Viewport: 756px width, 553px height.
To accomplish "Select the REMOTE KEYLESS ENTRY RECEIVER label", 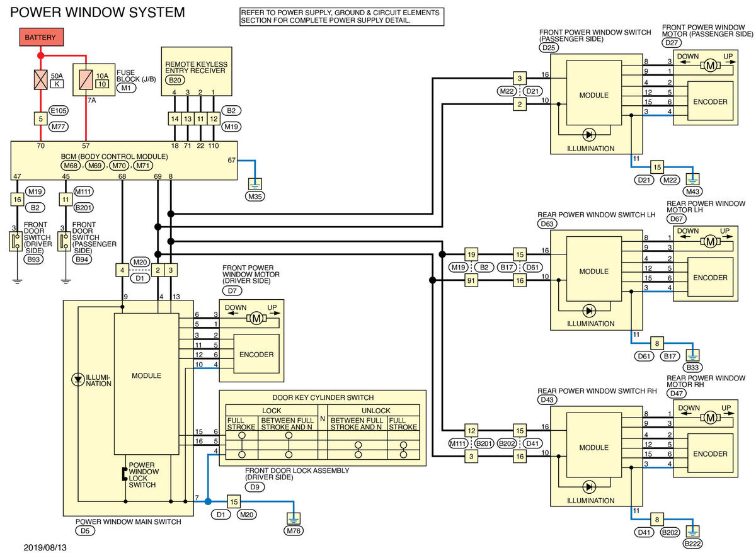I will click(x=197, y=68).
